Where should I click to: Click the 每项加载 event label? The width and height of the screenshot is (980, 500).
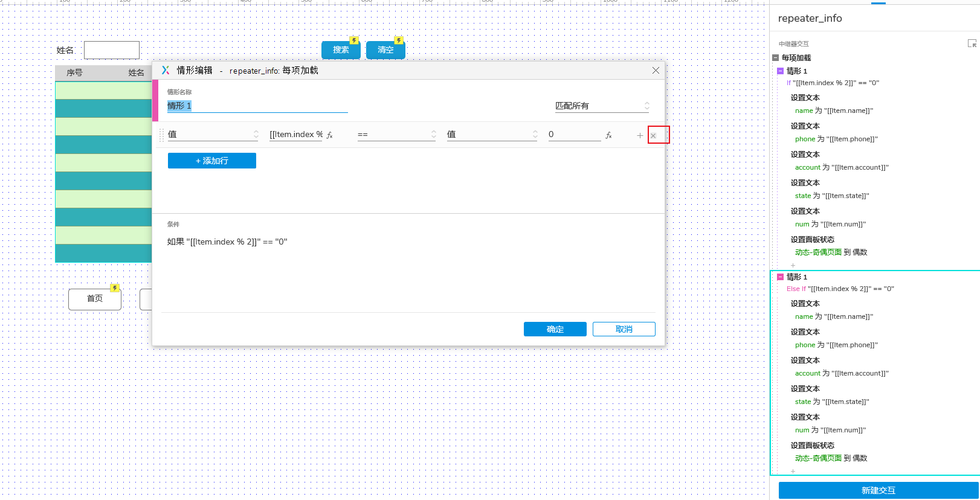796,58
